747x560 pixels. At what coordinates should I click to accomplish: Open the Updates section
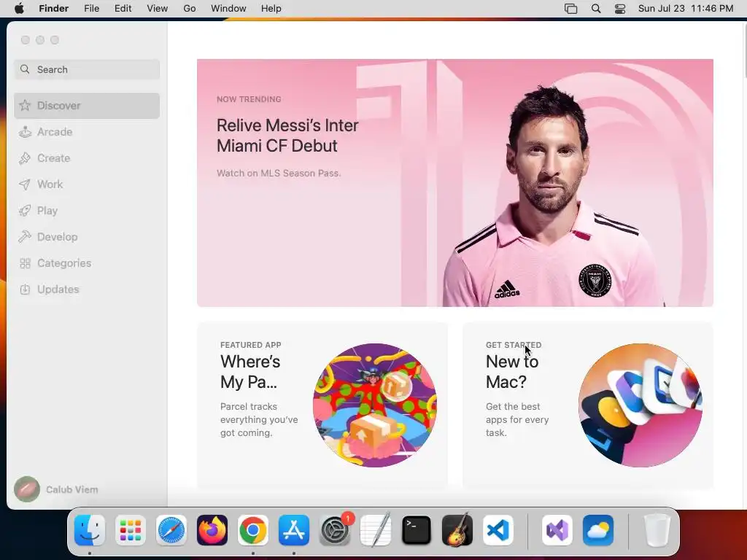[x=87, y=289]
